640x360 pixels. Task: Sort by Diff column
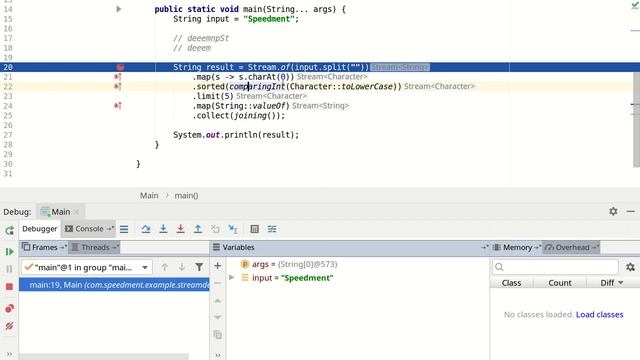point(611,283)
